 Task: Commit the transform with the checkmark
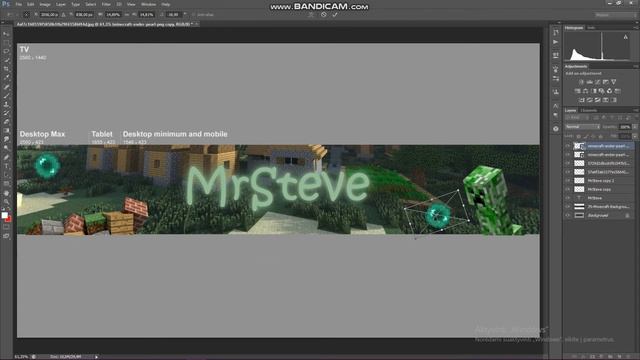tap(335, 15)
